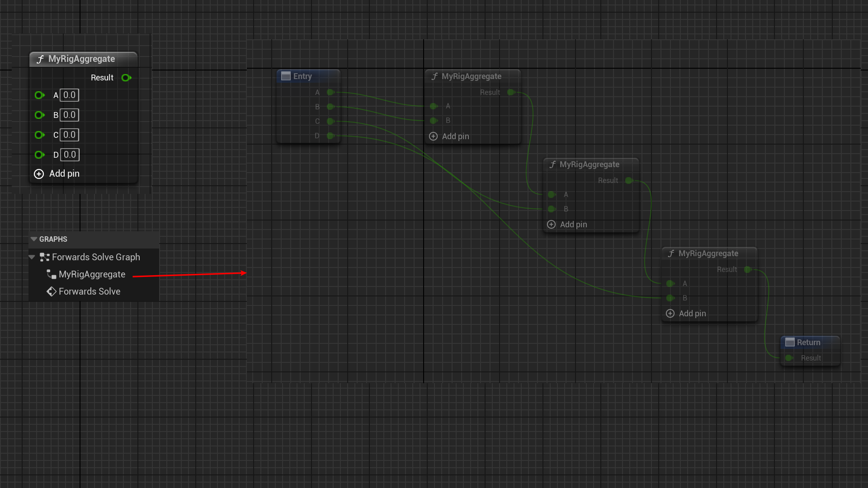Click the Result output pin on left node
The image size is (868, 488).
pos(126,78)
